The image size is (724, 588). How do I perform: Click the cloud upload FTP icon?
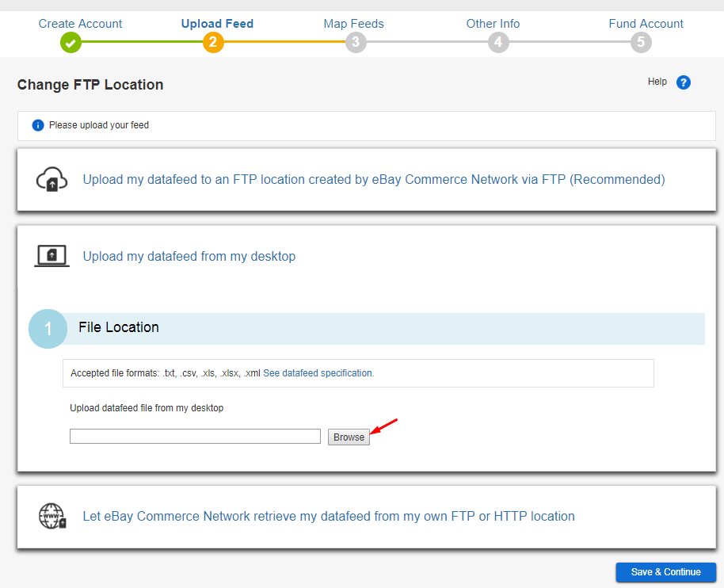pos(51,179)
